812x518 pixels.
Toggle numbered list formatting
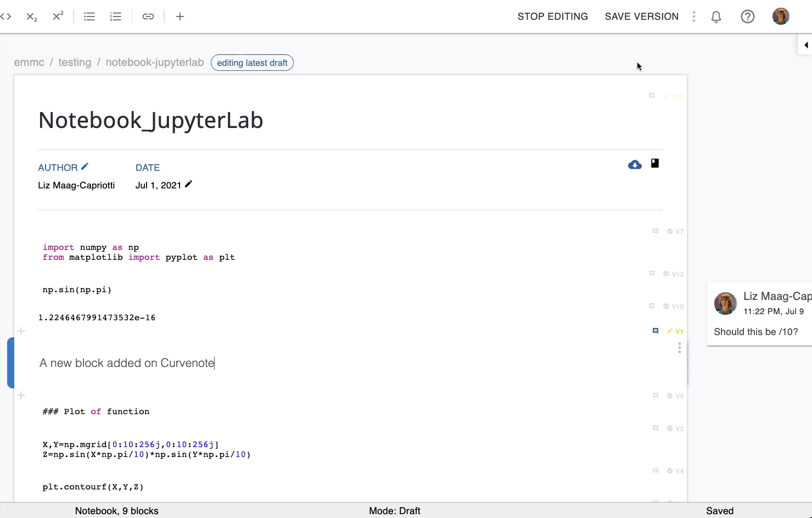(x=115, y=16)
